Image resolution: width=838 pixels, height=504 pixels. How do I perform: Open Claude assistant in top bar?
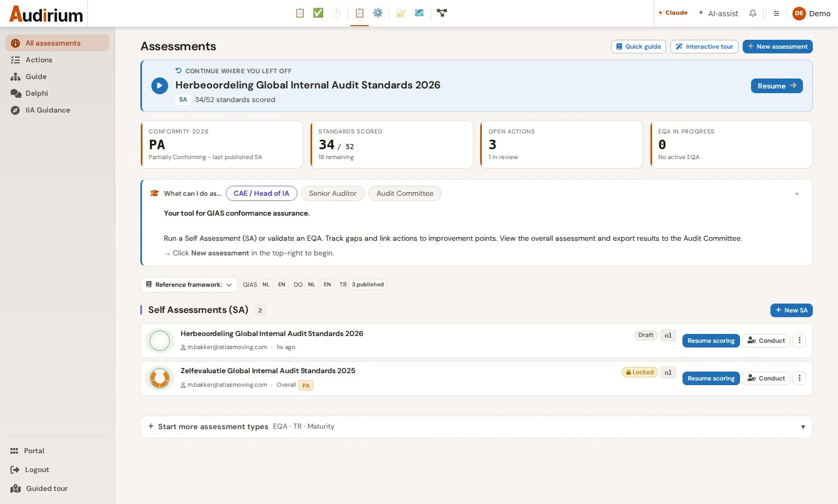point(673,13)
